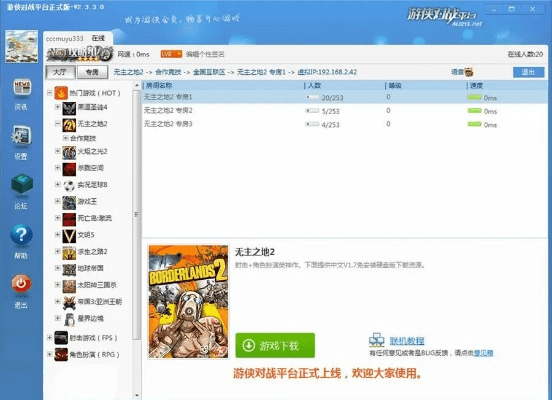Image resolution: width=552 pixels, height=400 pixels.
Task: Click 编辑个性签名 to edit signature
Action: click(x=205, y=54)
